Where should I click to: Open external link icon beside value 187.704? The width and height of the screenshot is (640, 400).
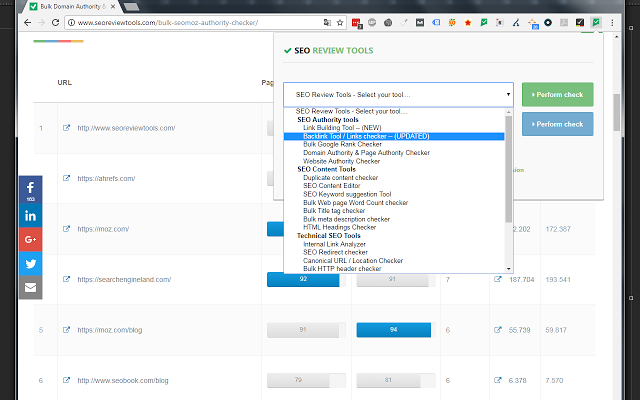[x=498, y=279]
